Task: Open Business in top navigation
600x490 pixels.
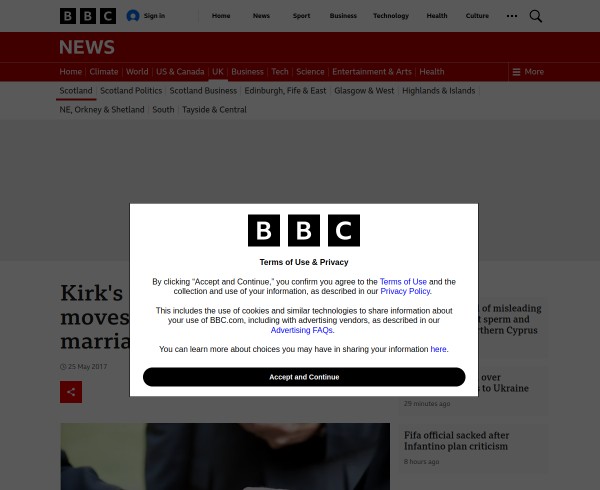Action: [343, 16]
